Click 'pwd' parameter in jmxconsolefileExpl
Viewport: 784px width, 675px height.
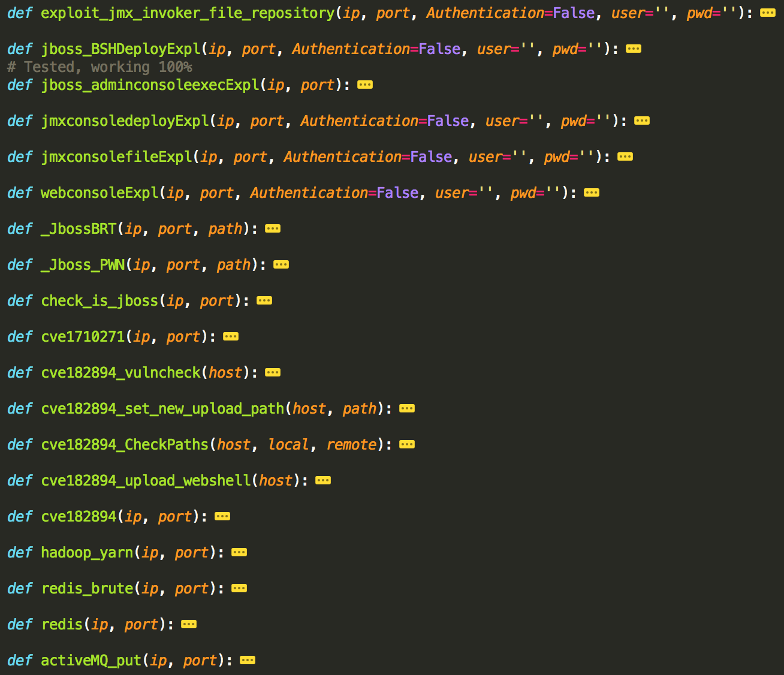tap(557, 157)
